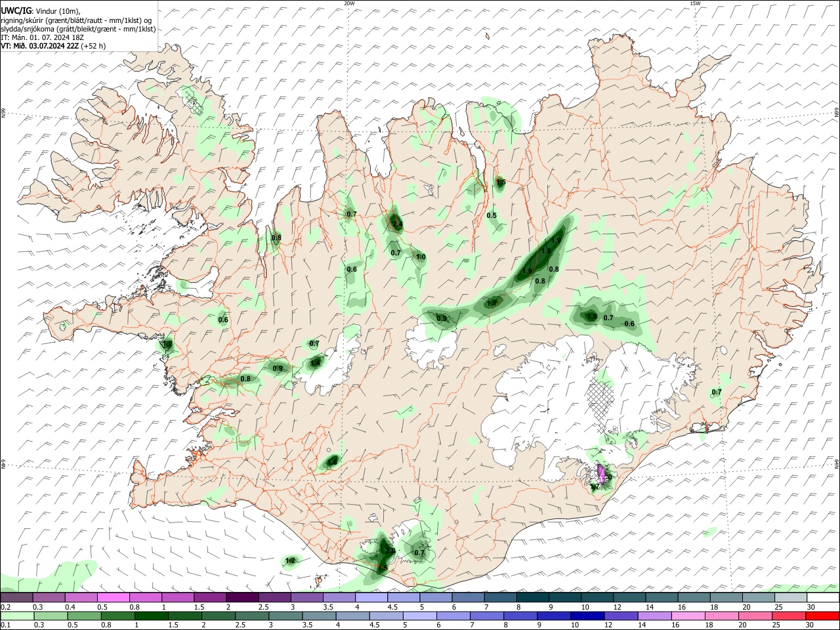The width and height of the screenshot is (840, 630).
Task: Select the bright red 30 swatch in lower legend row
Action: 822,616
